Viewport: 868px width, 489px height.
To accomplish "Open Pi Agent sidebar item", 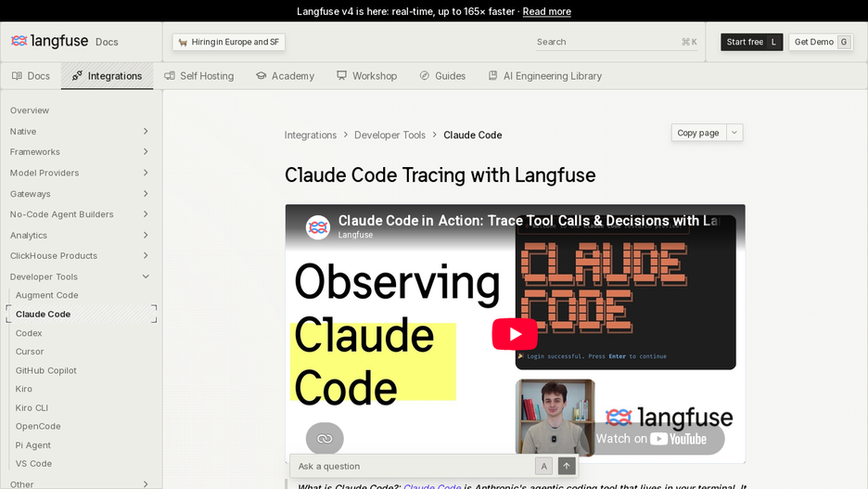I will (33, 445).
